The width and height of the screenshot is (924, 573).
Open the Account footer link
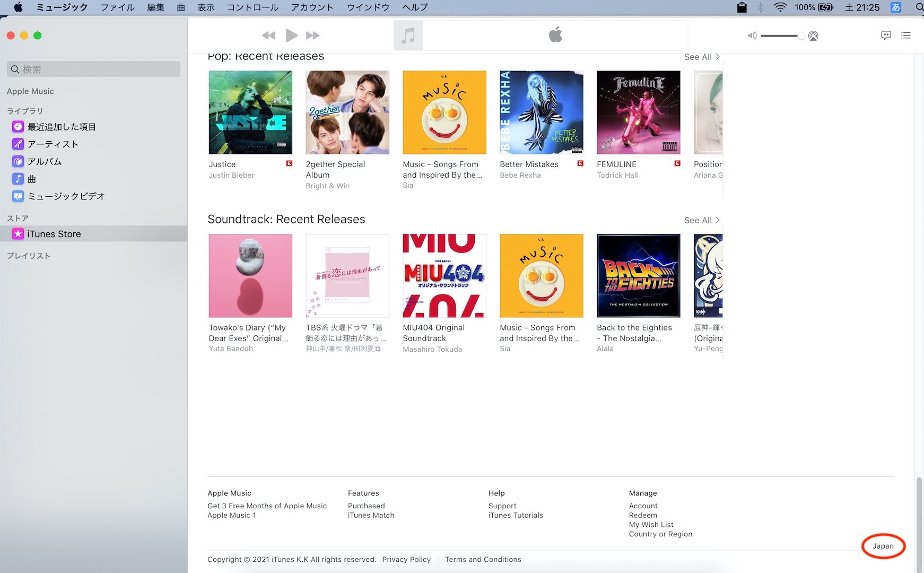[x=643, y=506]
